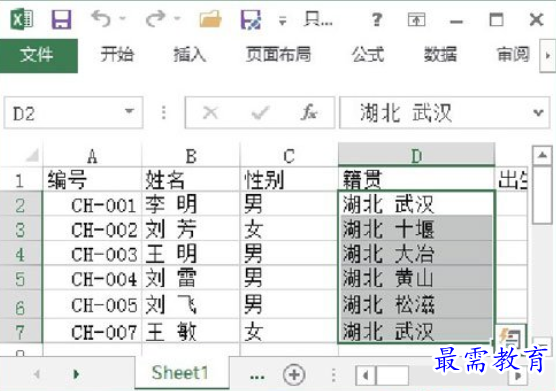Go to next sheet with right arrow
The width and height of the screenshot is (556, 391).
coord(76,373)
